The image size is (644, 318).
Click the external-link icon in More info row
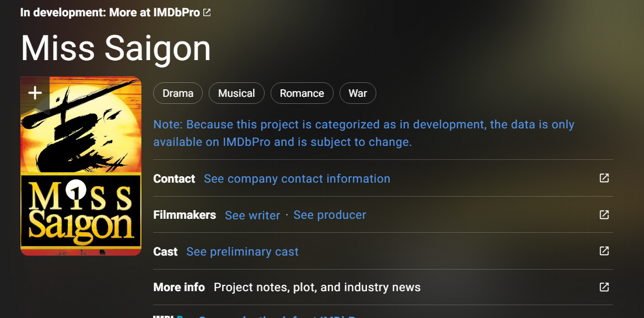pyautogui.click(x=604, y=287)
